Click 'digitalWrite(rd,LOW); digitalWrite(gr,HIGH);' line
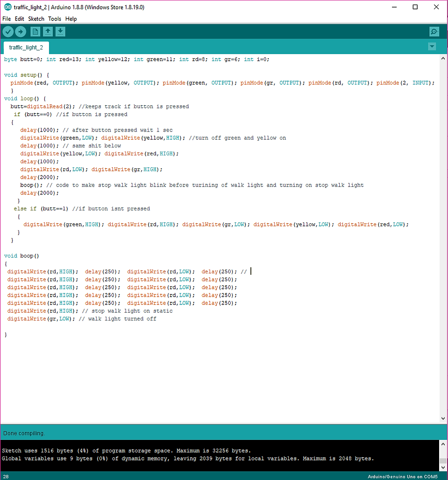Screen dimensions: 448x480 pos(91,170)
